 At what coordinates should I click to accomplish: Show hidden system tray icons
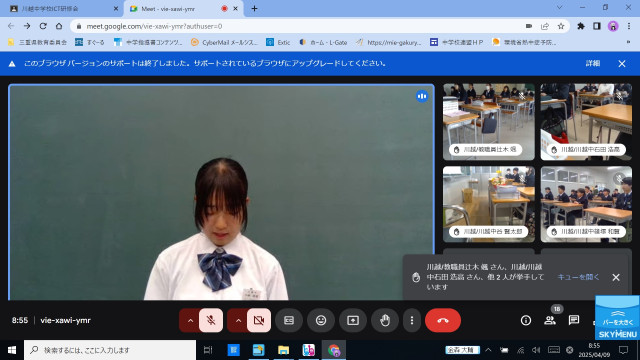tap(488, 350)
